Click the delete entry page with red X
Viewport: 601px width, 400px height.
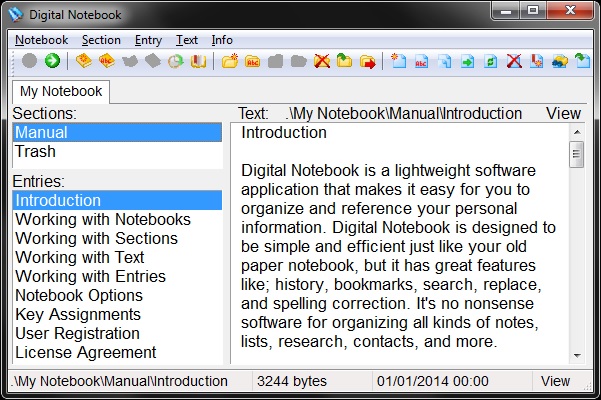[514, 61]
